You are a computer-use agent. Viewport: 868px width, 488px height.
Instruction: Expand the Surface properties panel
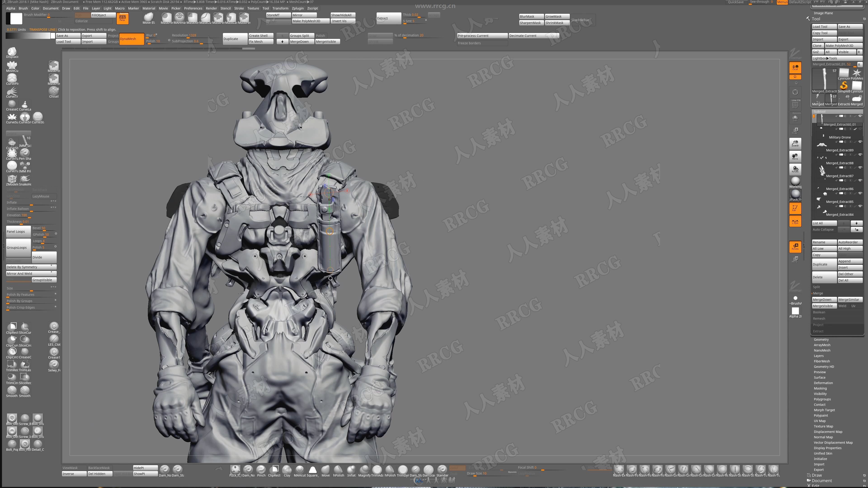[x=820, y=377]
